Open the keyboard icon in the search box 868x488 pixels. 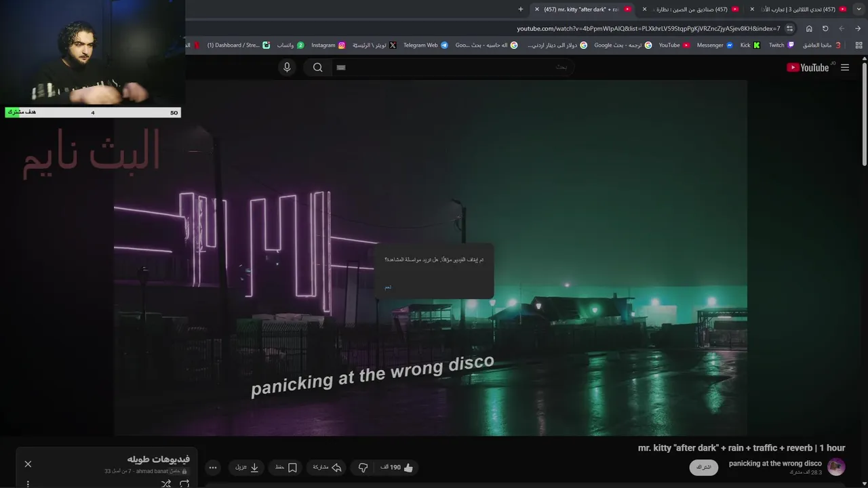341,67
